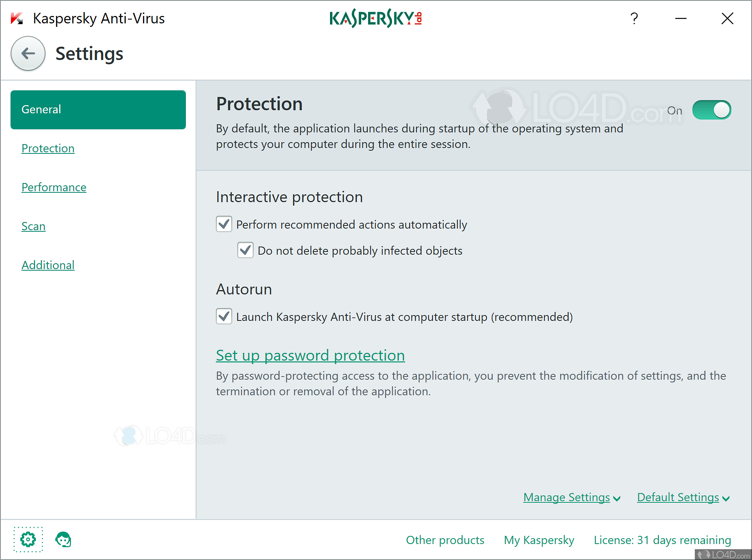Viewport: 752px width, 560px height.
Task: Select the Protection section icon
Action: coord(48,148)
